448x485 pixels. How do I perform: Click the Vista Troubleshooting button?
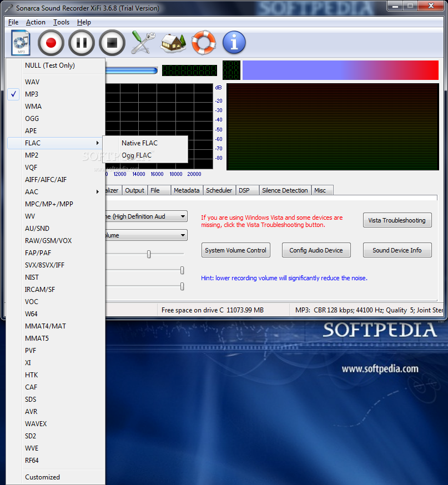[397, 220]
